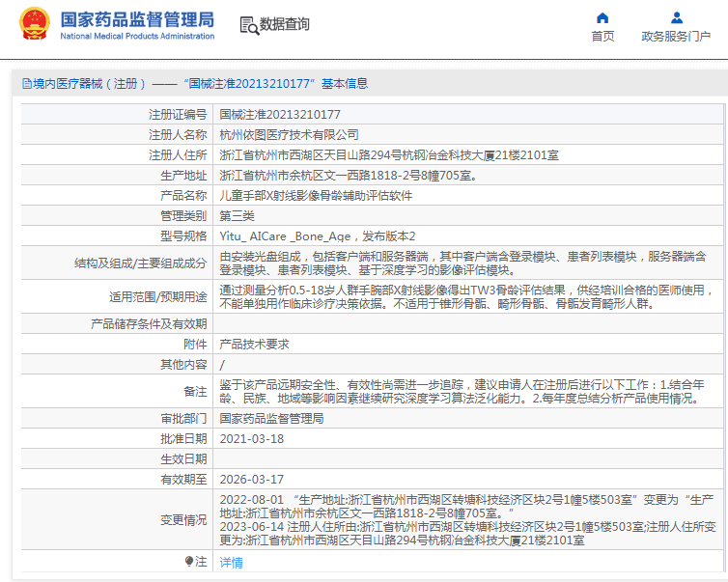Select 杭州依图医疗技术有限公司 registrant name

click(x=290, y=135)
